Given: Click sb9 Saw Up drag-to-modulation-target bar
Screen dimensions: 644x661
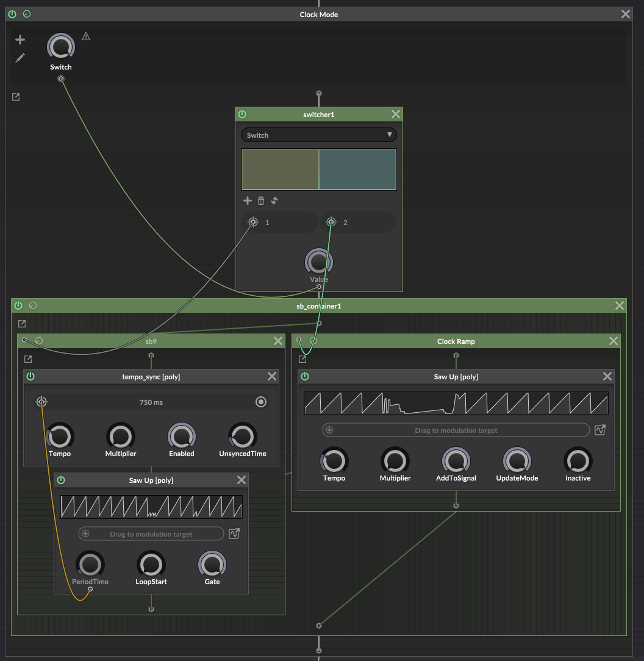Looking at the screenshot, I should tap(151, 534).
